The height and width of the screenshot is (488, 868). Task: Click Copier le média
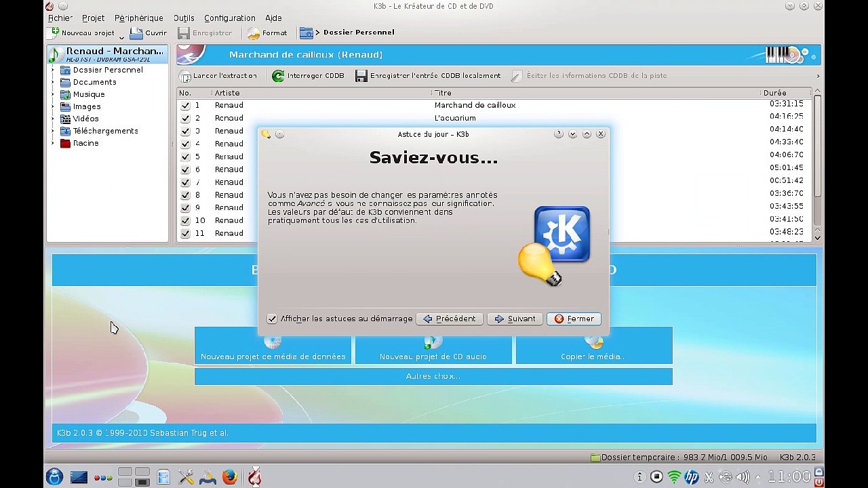(594, 346)
